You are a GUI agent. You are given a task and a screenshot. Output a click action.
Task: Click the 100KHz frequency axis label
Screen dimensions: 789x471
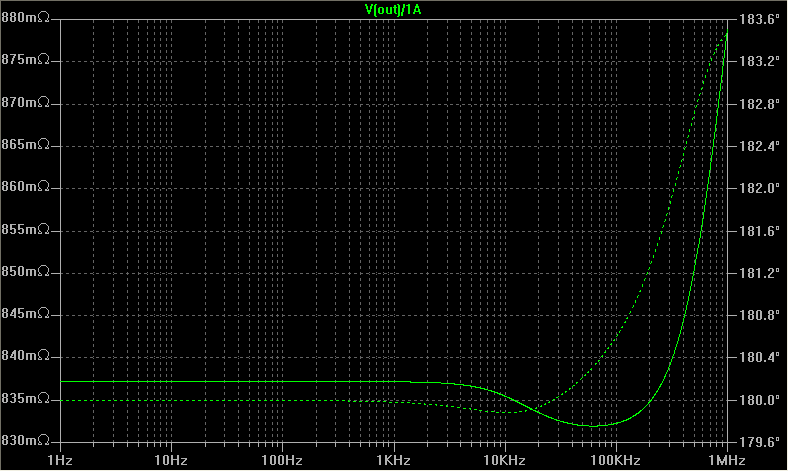[x=615, y=460]
